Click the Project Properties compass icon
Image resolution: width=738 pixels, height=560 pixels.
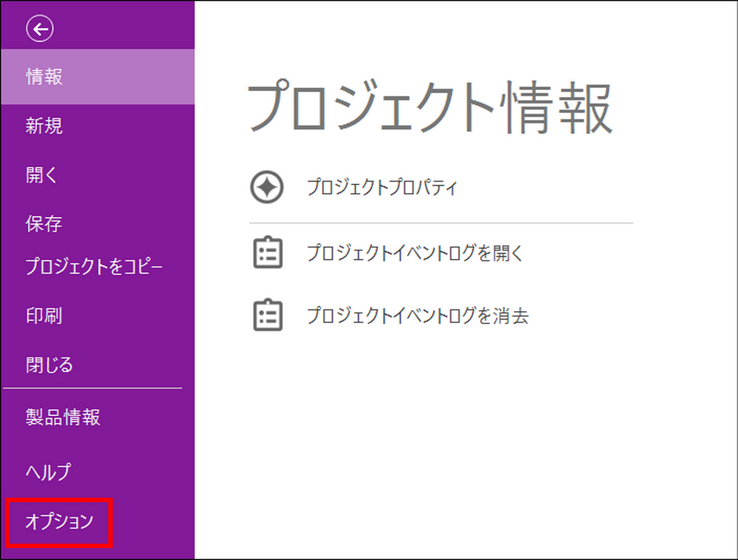(267, 187)
